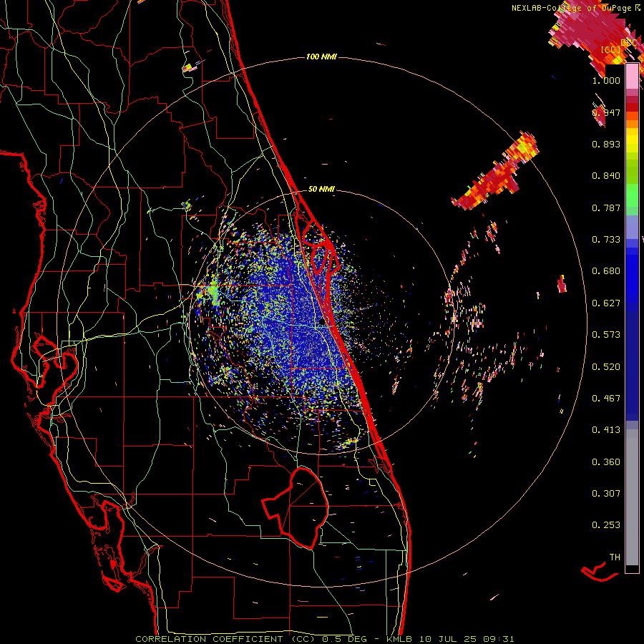644x644 pixels.
Task: Click the 100 NMI range ring label
Action: click(321, 57)
